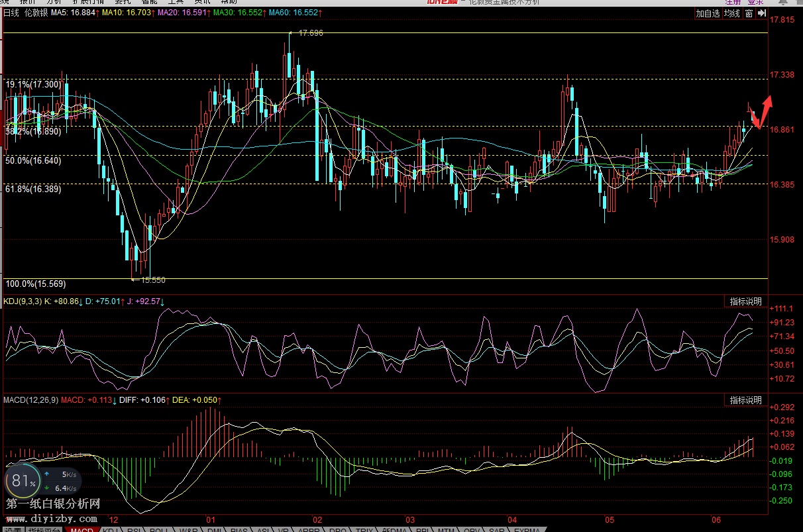
Task: Open the KDJ 指标说明 indicator description
Action: (745, 301)
